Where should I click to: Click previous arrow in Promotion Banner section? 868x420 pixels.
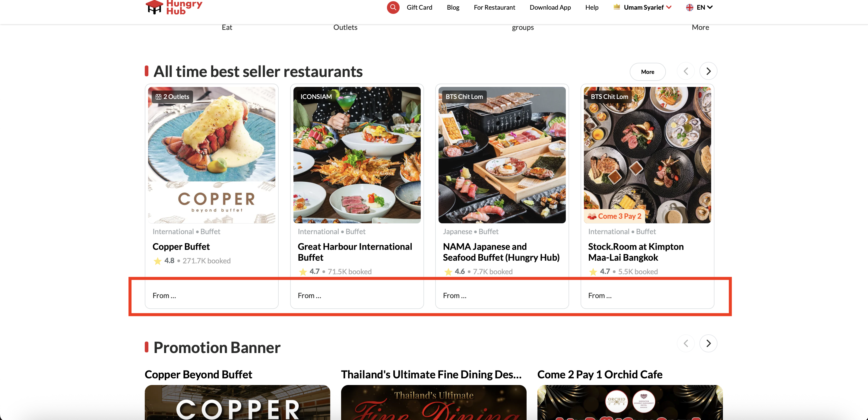pyautogui.click(x=686, y=343)
